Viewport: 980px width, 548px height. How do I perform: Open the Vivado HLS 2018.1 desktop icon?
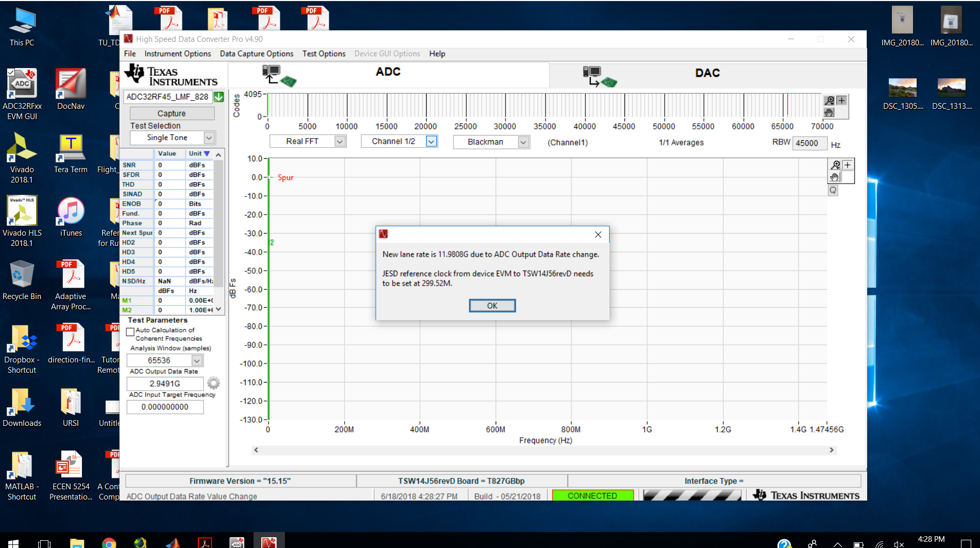pos(22,221)
